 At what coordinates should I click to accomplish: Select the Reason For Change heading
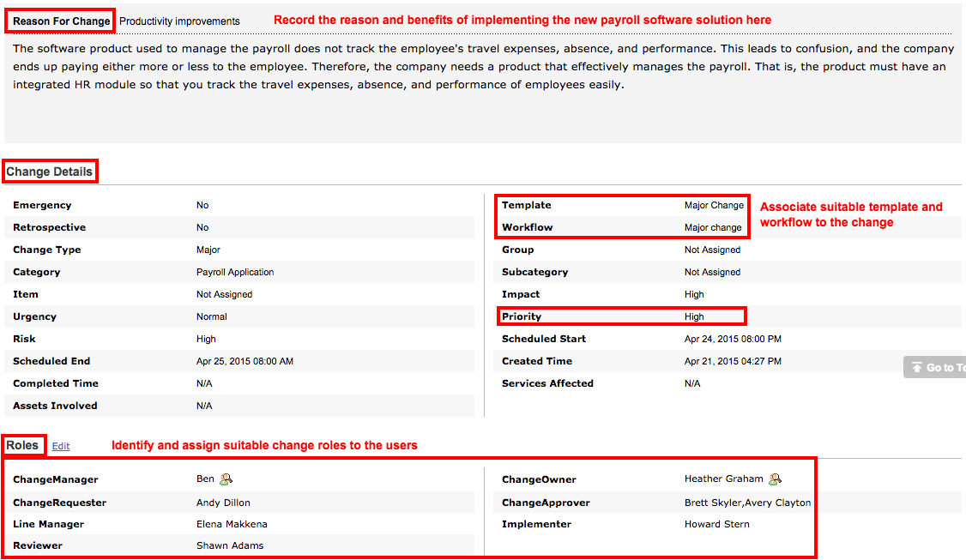[61, 21]
